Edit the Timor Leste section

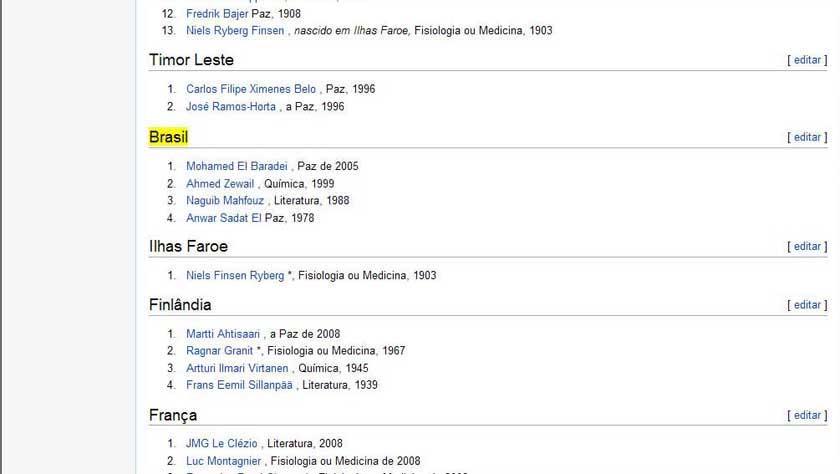[807, 60]
